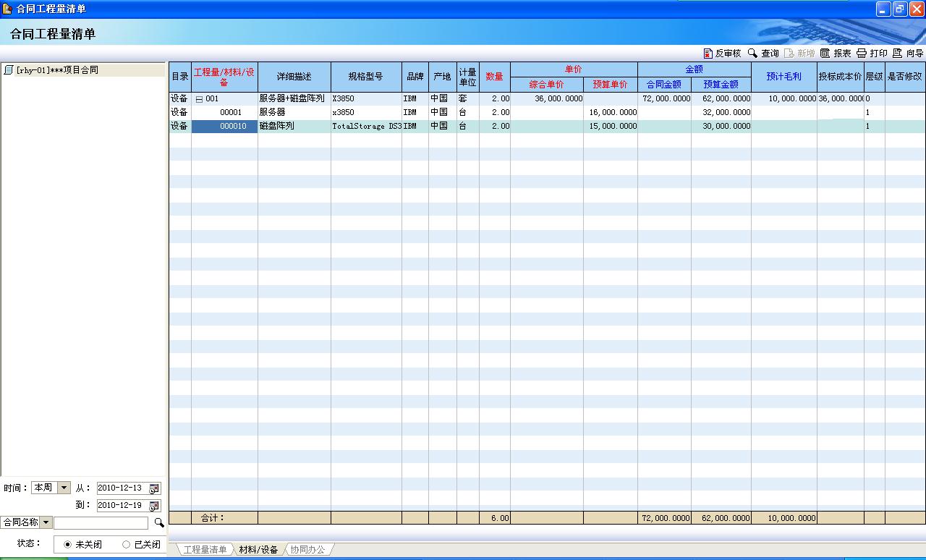Open calendar picker for the 从 start date
This screenshot has width=926, height=560.
click(x=154, y=488)
